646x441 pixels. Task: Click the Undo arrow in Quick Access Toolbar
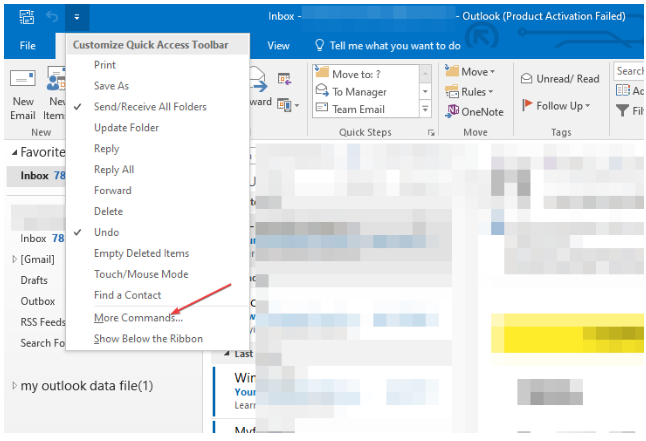tap(52, 17)
